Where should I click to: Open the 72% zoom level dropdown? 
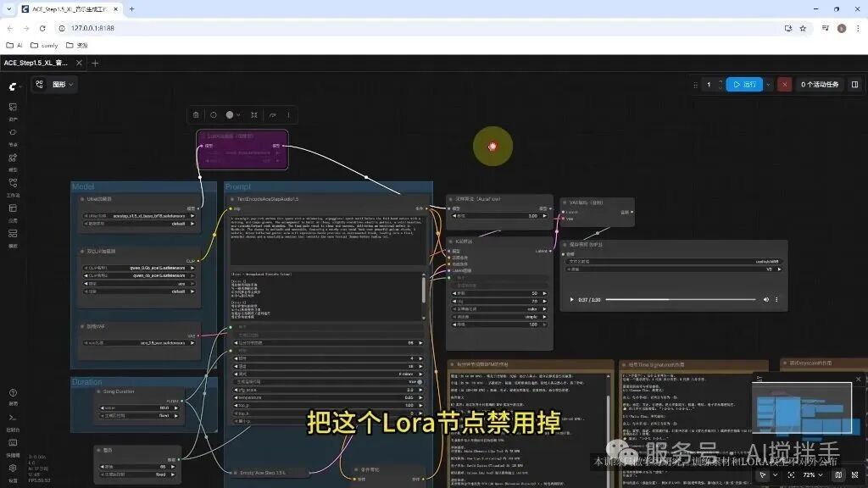coord(812,474)
